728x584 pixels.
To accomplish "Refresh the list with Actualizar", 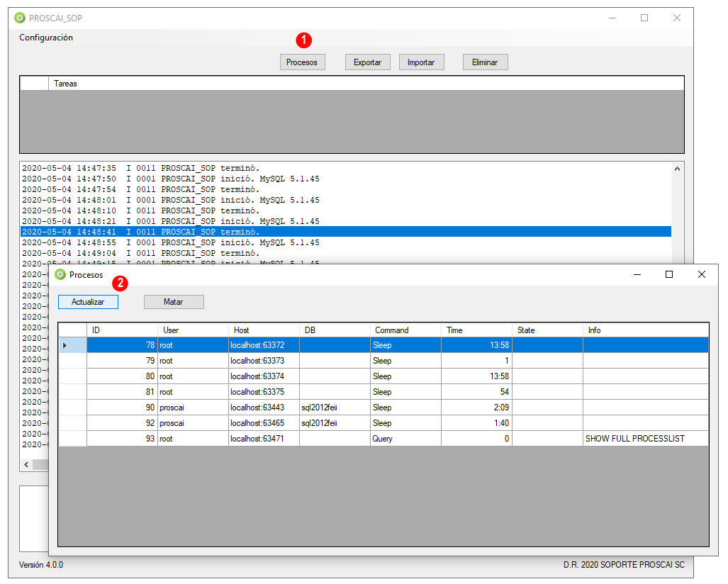I will tap(88, 302).
